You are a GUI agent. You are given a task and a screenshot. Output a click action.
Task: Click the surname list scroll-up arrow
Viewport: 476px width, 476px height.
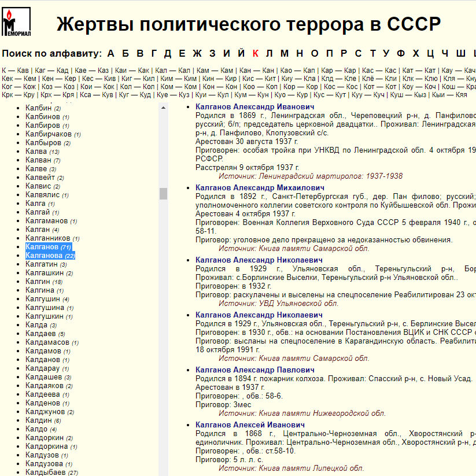tap(163, 108)
